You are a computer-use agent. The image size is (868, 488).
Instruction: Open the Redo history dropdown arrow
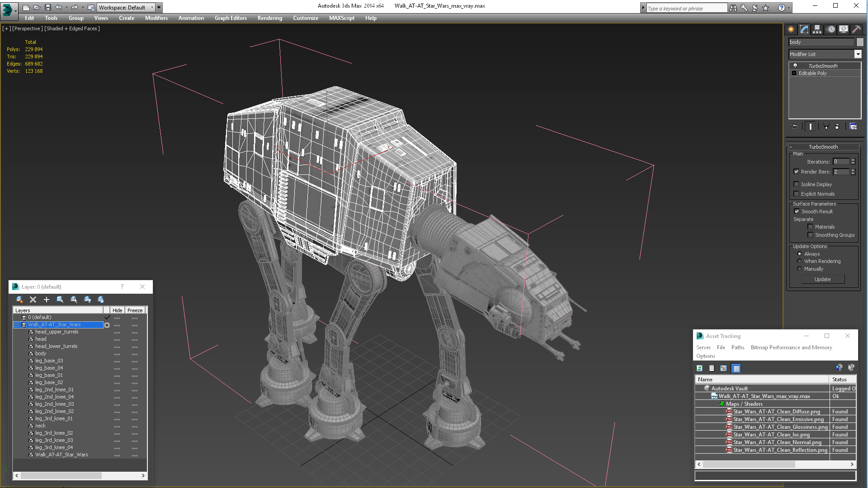(82, 7)
